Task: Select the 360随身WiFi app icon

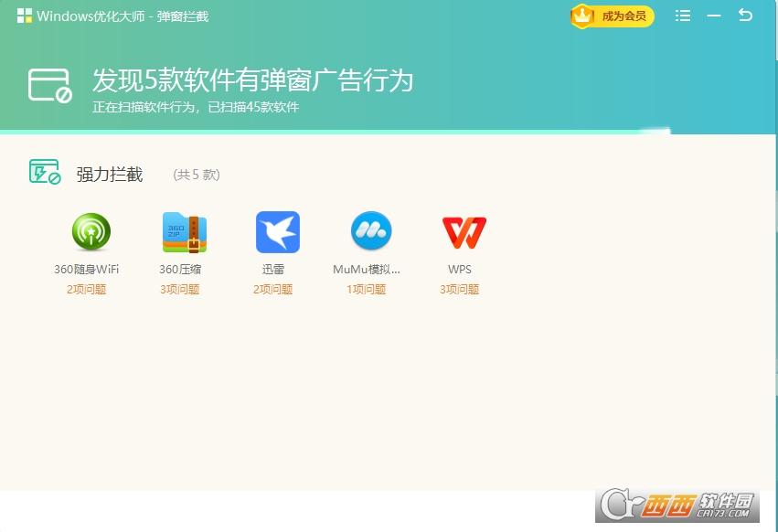Action: coord(91,231)
